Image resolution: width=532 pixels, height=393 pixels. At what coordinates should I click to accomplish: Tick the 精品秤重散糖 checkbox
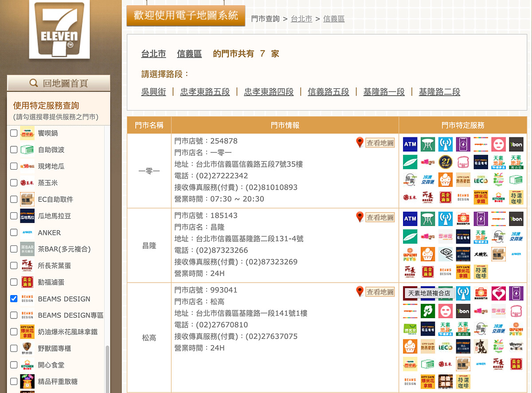click(14, 381)
